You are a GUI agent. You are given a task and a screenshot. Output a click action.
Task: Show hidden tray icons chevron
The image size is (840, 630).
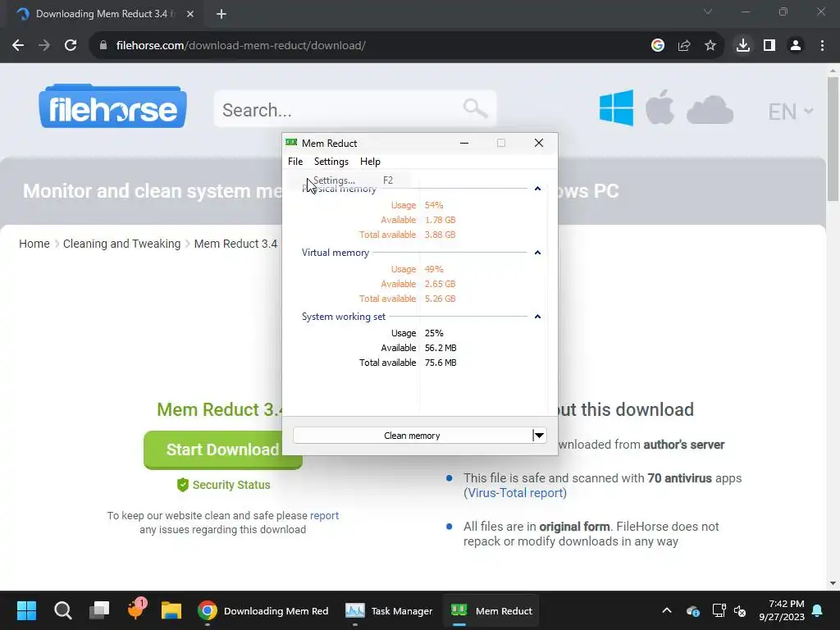667,610
